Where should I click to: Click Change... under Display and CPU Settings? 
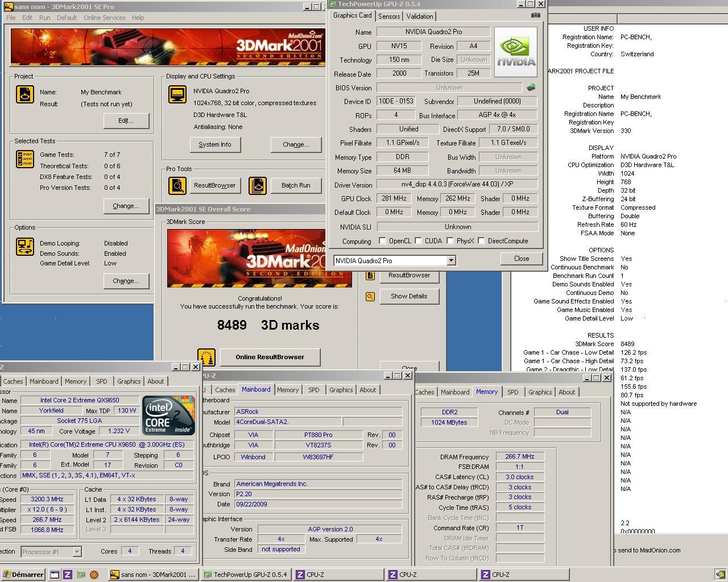(296, 144)
